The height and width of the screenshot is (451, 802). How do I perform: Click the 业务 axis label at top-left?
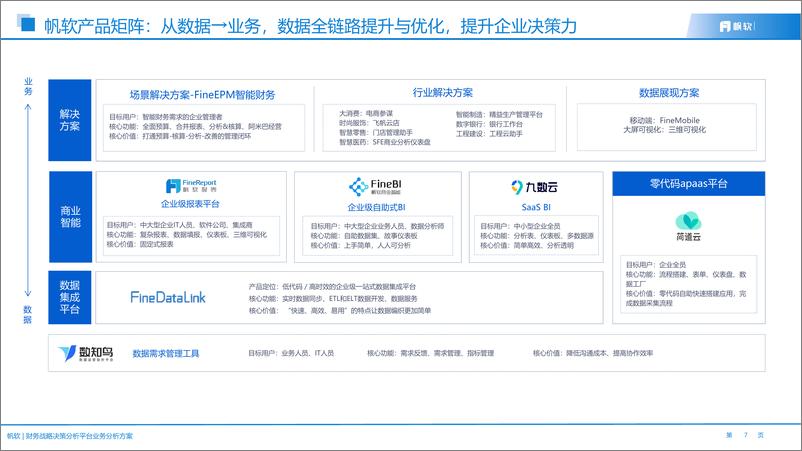tap(28, 86)
